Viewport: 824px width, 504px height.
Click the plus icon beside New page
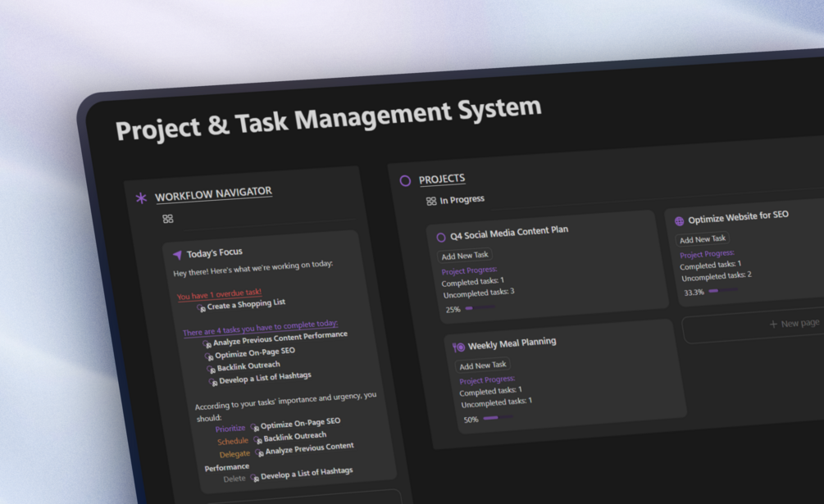773,325
